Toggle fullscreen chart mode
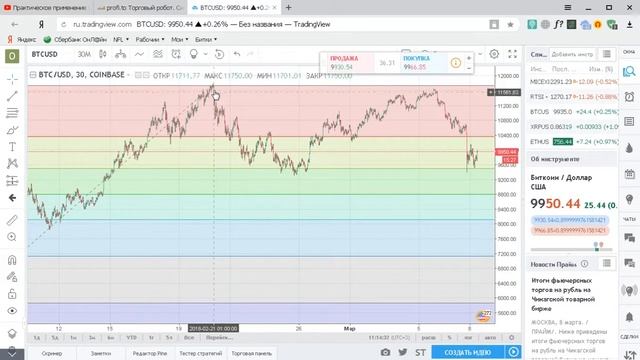Viewport: 640px width, 360px height. coord(512,54)
